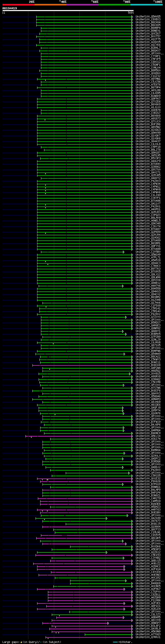165x644 pixels.
Task: Open the UniRef100_A1CFT5 hit label
Action: (x=148, y=39)
